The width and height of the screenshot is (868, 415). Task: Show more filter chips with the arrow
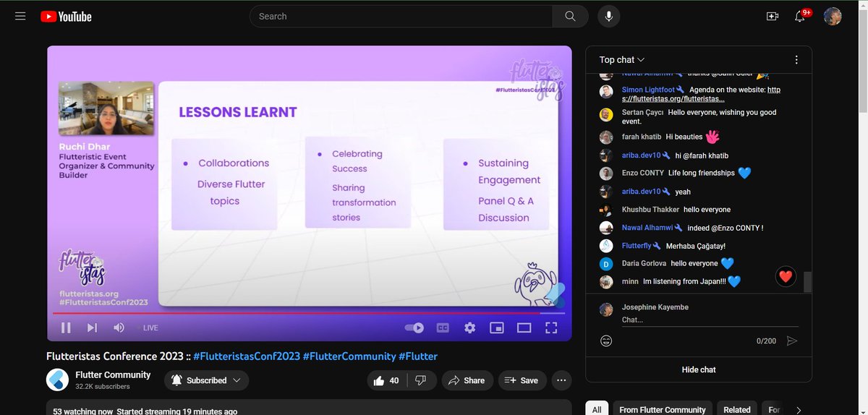(x=798, y=409)
